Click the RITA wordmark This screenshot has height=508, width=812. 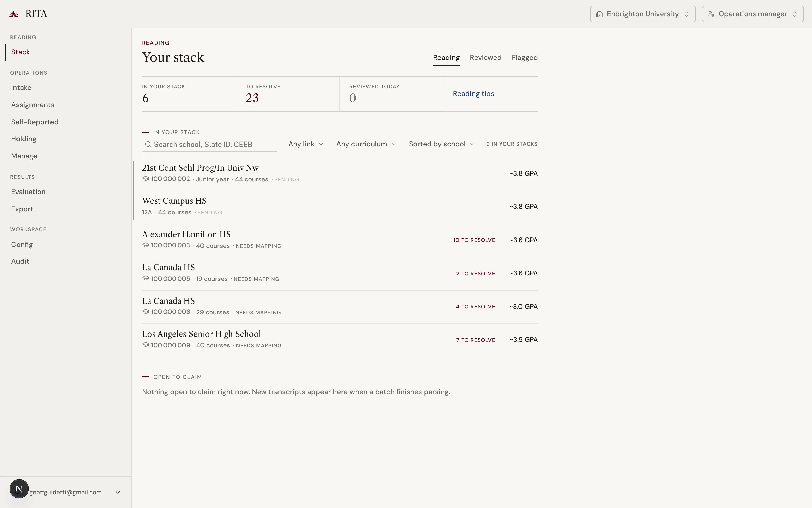coord(36,14)
